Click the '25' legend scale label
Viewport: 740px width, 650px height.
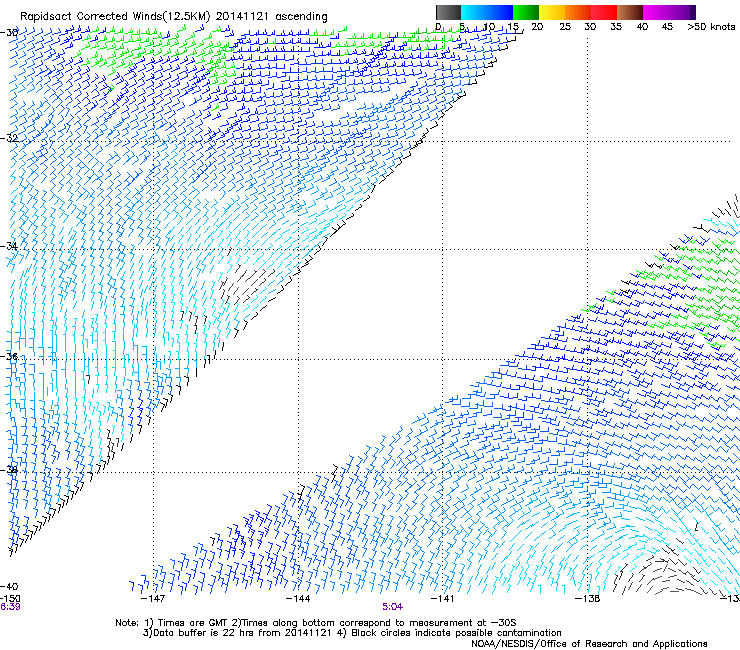[565, 27]
